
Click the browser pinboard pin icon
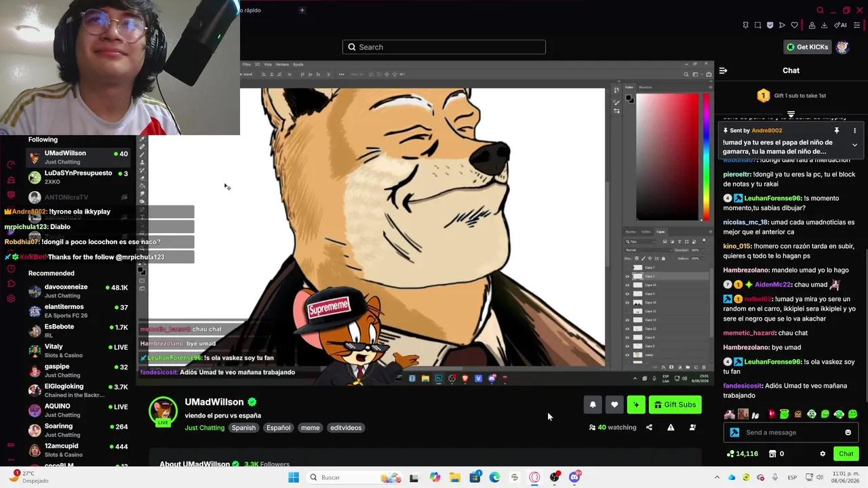coord(745,25)
